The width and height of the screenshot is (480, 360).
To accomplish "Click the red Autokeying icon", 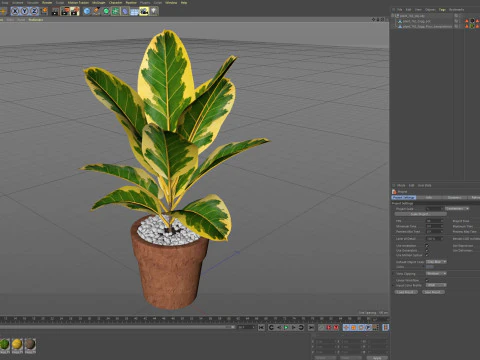I will click(x=328, y=328).
